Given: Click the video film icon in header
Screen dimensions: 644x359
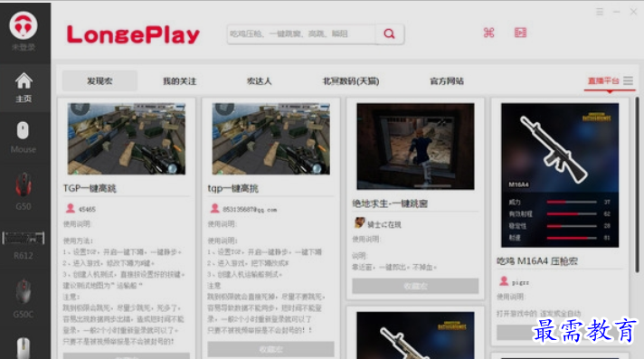Looking at the screenshot, I should [x=520, y=33].
